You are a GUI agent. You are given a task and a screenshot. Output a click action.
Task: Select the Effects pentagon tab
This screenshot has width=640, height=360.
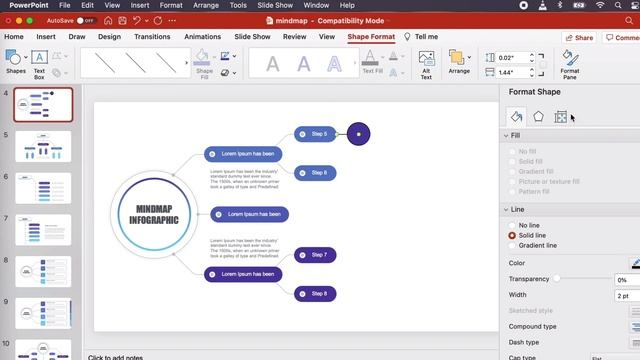(538, 117)
